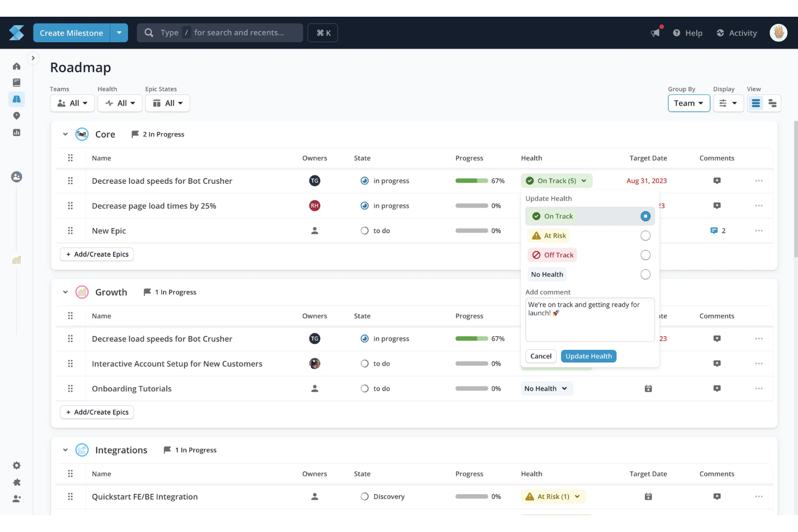Choose the At Risk health radio button
The image size is (798, 532).
click(x=645, y=236)
